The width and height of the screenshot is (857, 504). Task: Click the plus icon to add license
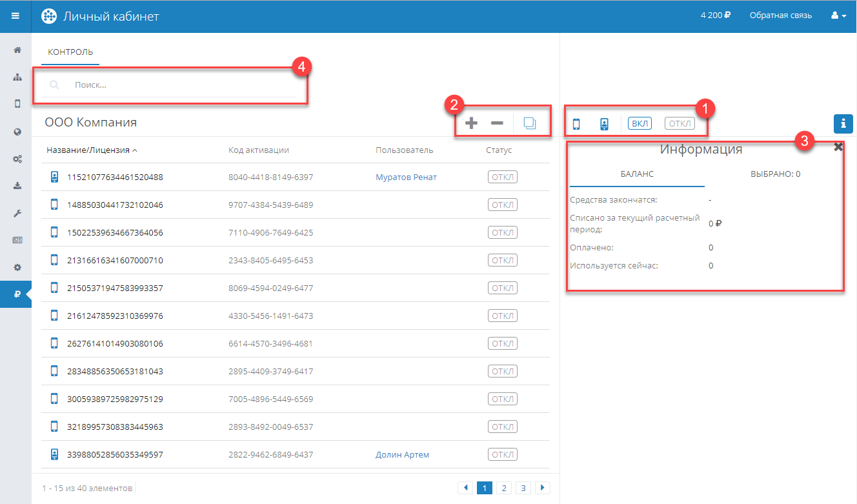pyautogui.click(x=472, y=123)
